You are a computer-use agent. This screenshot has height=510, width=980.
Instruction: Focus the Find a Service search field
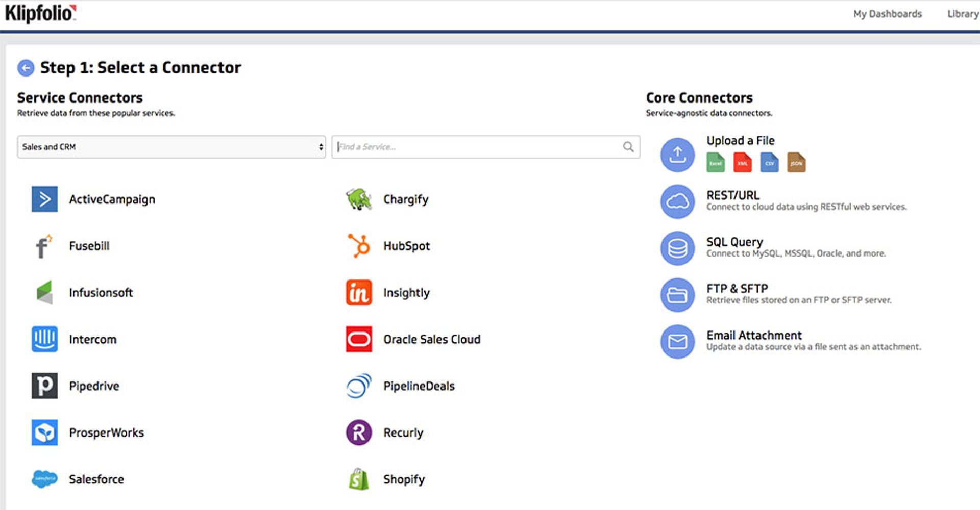(x=485, y=147)
